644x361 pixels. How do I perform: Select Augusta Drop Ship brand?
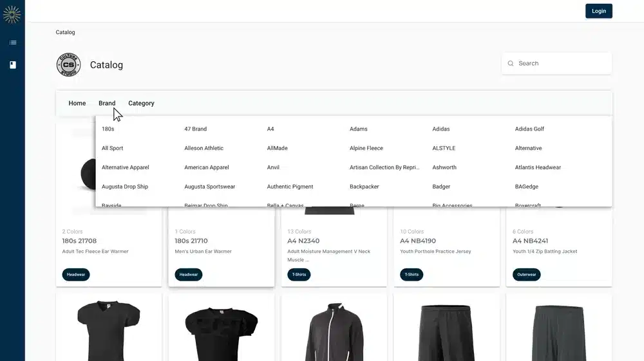tap(125, 187)
